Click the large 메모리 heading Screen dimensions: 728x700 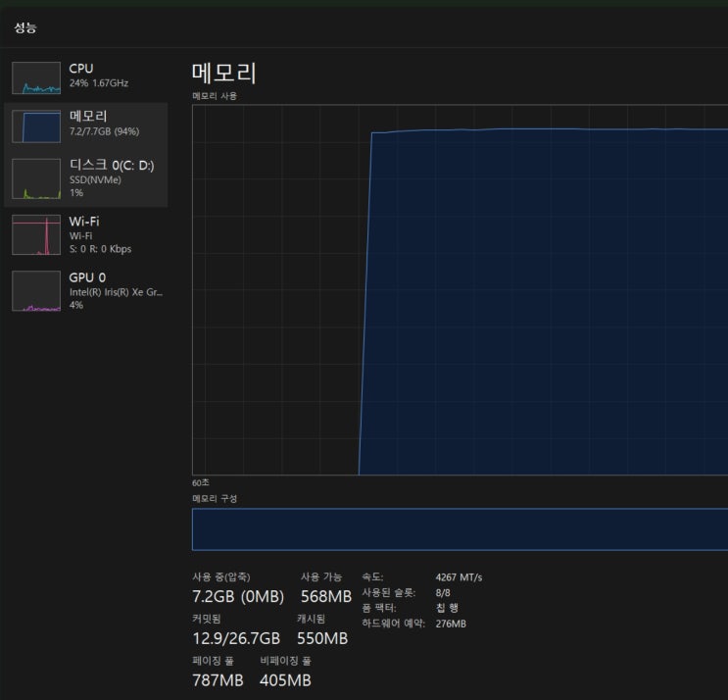coord(223,74)
